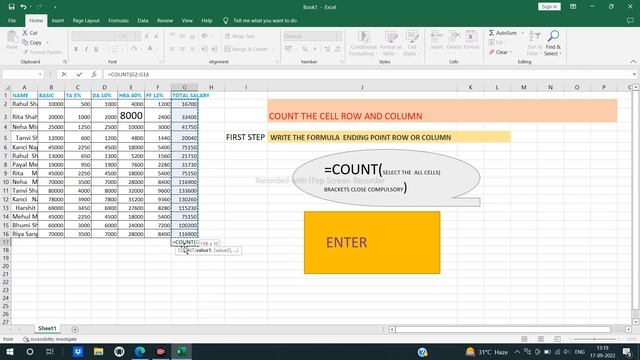The width and height of the screenshot is (640, 360).
Task: Switch to the Data tab
Action: point(143,20)
